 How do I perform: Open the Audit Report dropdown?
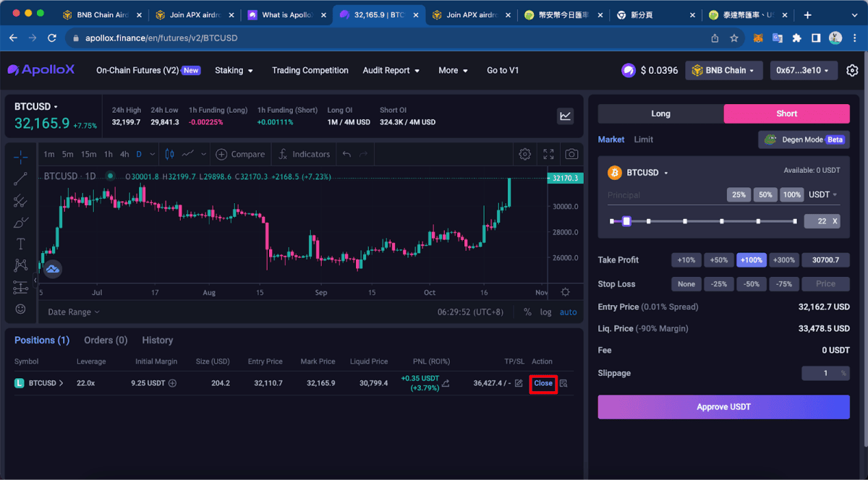[391, 70]
